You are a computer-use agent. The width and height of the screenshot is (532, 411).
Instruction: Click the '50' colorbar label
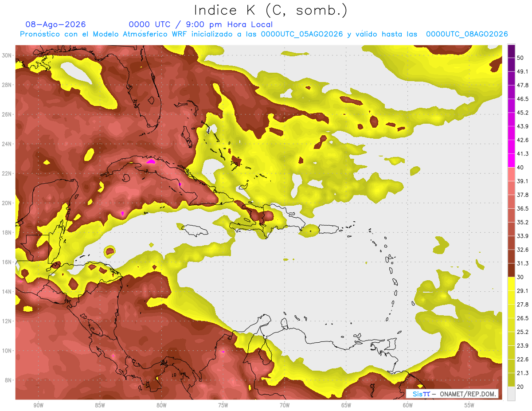[x=520, y=58]
